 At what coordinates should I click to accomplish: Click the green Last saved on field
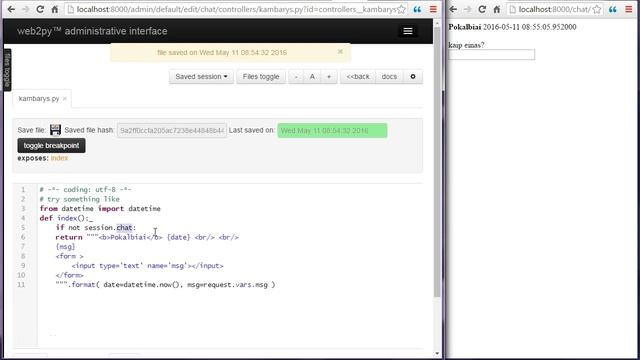click(x=332, y=131)
